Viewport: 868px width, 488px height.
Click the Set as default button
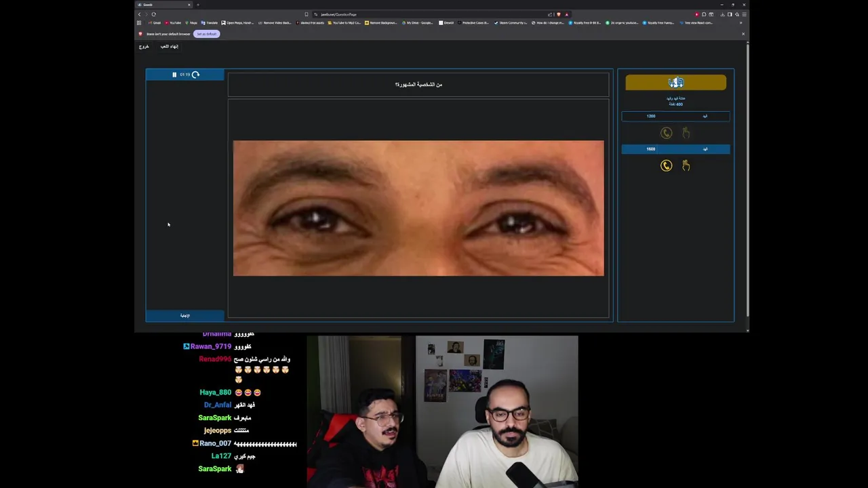point(207,34)
